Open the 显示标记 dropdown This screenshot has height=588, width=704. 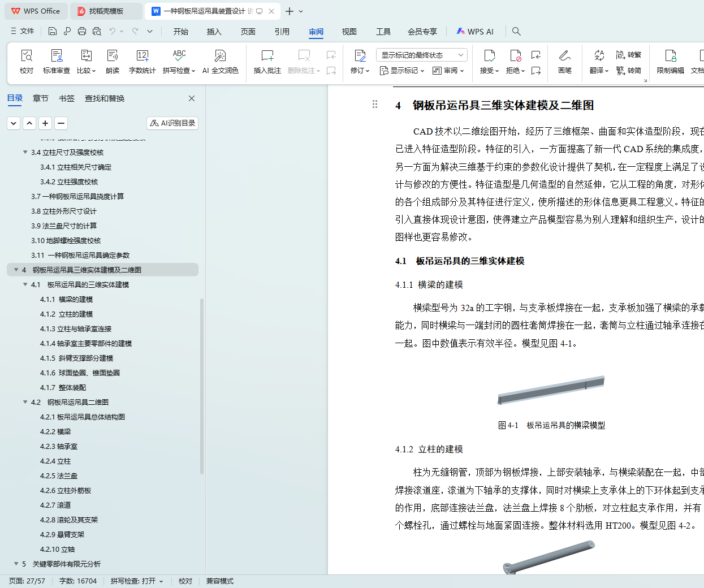click(x=403, y=71)
